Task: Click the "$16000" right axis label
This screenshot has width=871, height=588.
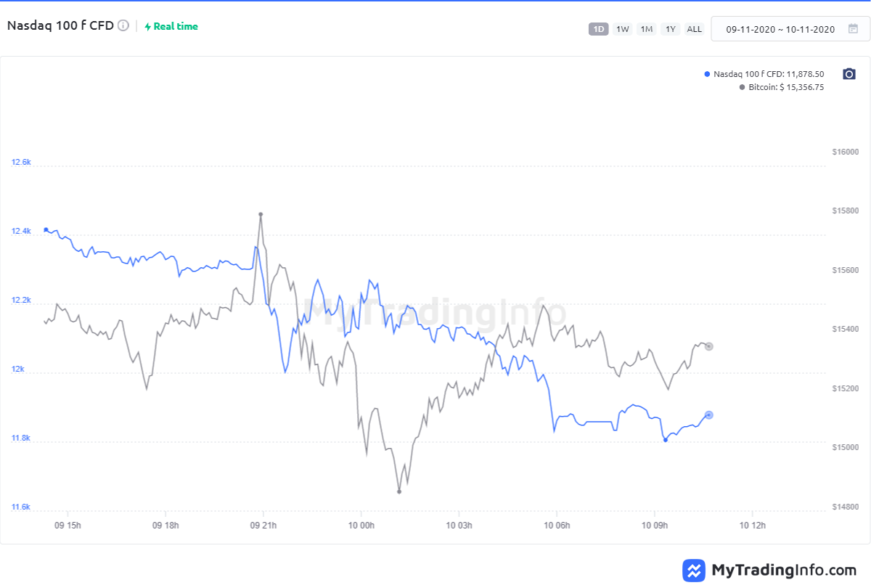Action: tap(846, 152)
